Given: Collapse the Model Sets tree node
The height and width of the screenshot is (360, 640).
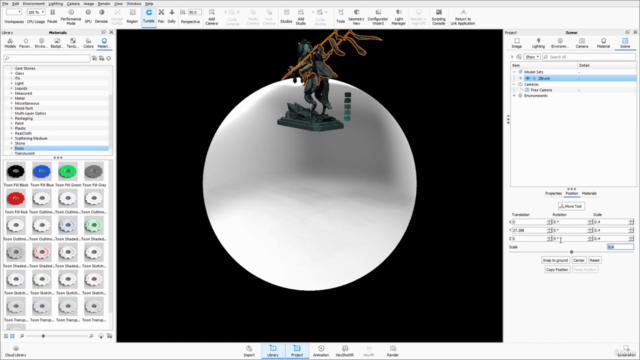Looking at the screenshot, I should 514,72.
